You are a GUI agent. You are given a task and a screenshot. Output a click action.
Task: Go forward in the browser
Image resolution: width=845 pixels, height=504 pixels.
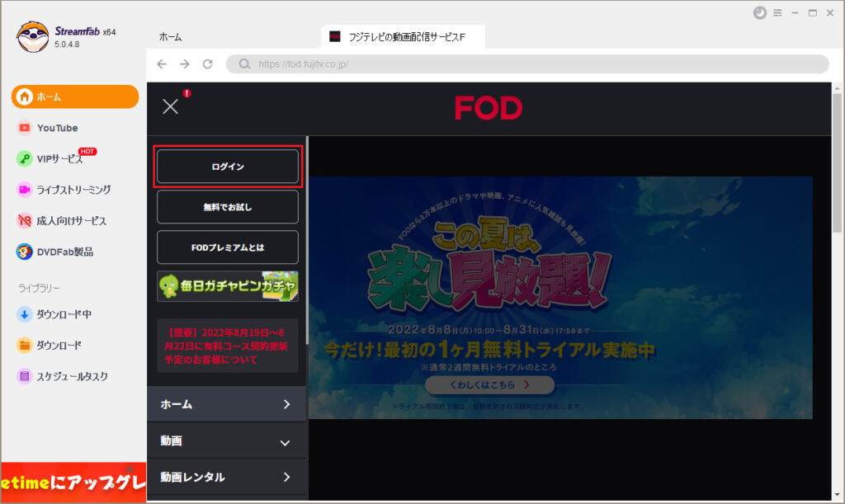pyautogui.click(x=184, y=64)
